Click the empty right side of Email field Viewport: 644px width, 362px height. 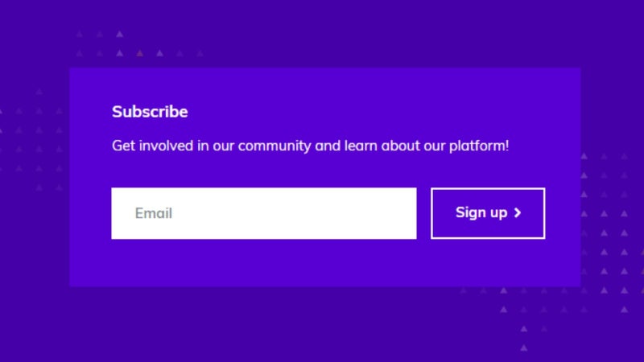[x=328, y=213]
